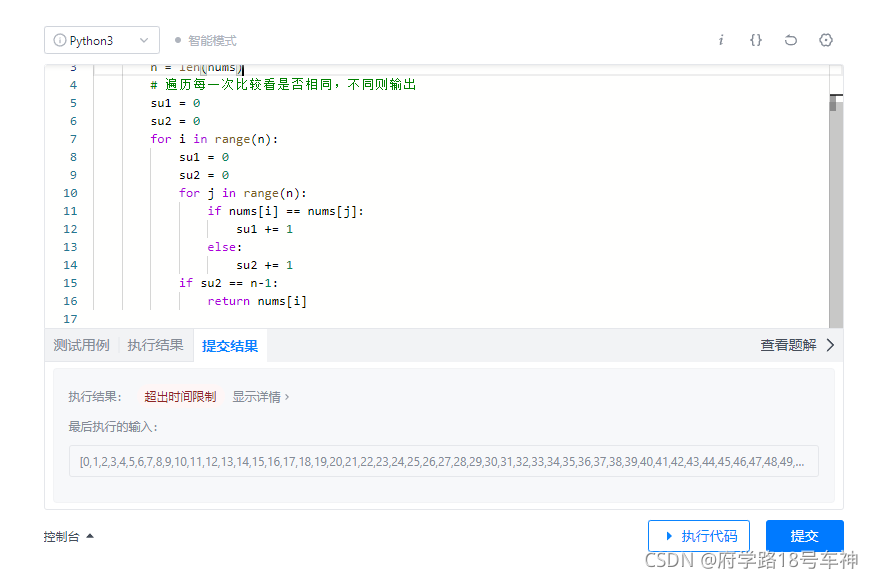873x579 pixels.
Task: Click the code 'return nums[i]'
Action: pyautogui.click(x=257, y=301)
